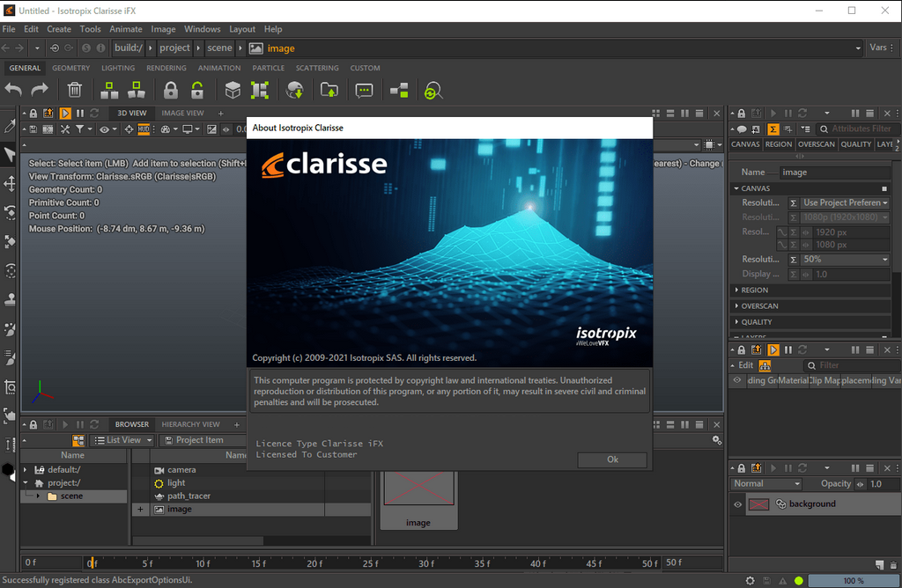Click the scene breadcrumb in the path bar
Screen dimensions: 902x588
[219, 48]
